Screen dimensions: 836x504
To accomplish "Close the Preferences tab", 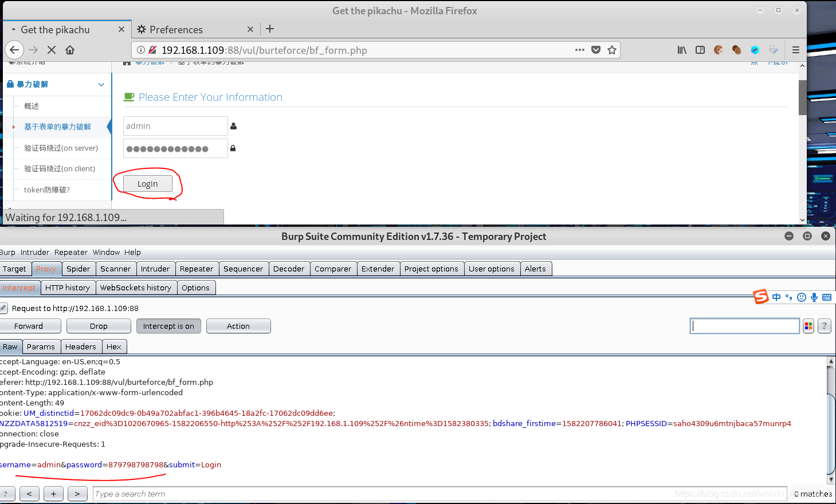I will click(x=250, y=29).
